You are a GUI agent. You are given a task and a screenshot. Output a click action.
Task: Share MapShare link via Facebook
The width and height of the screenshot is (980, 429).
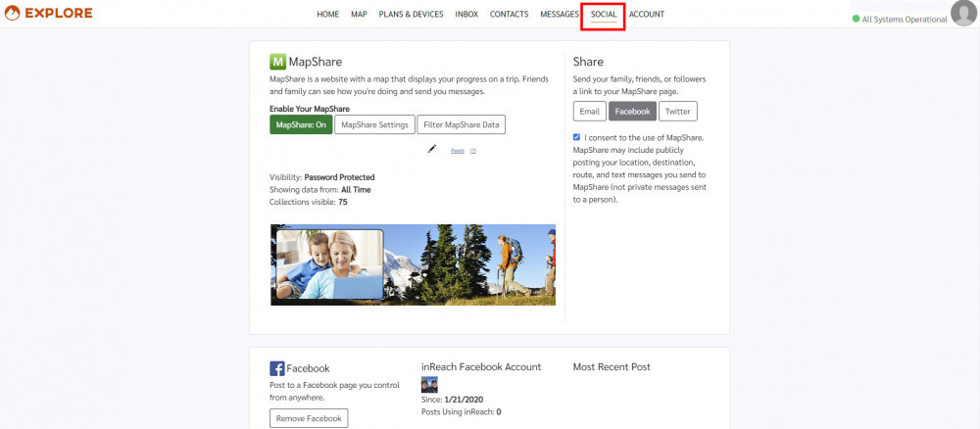tap(632, 111)
